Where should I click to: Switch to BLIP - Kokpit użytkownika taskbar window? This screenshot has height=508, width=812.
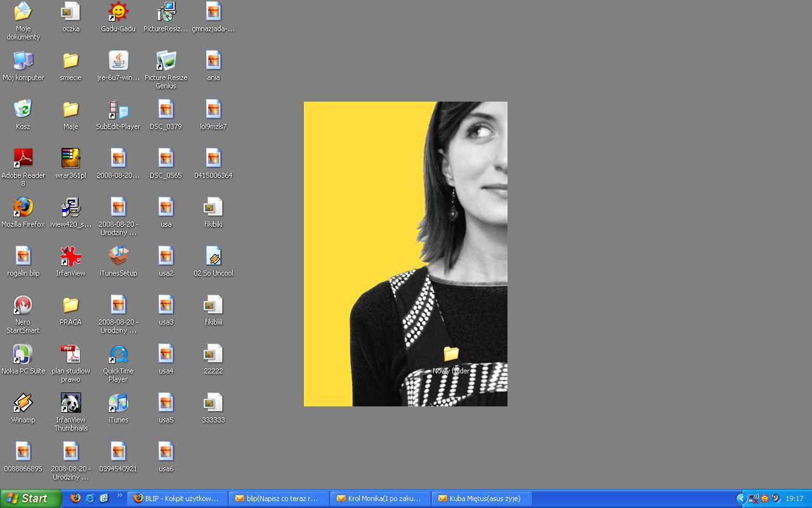177,498
